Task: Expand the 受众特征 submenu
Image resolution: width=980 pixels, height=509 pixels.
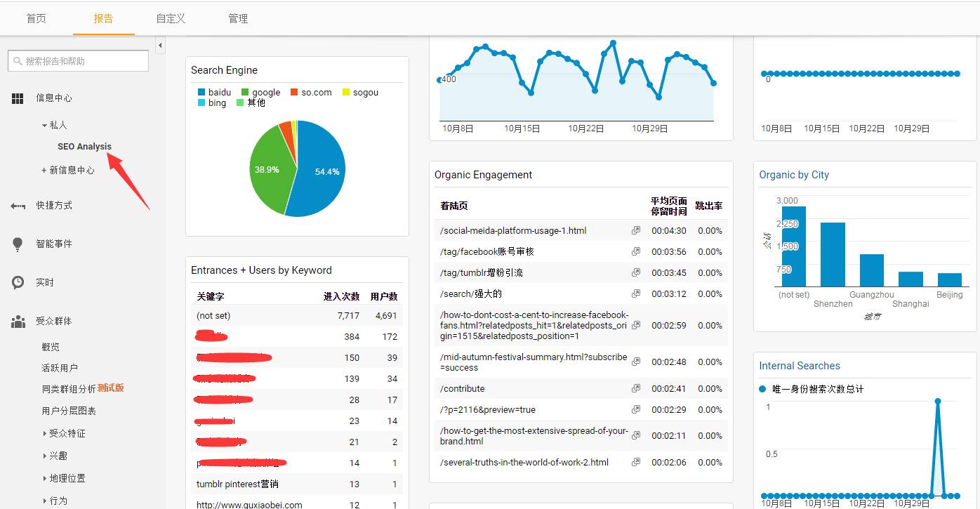Action: pos(65,433)
